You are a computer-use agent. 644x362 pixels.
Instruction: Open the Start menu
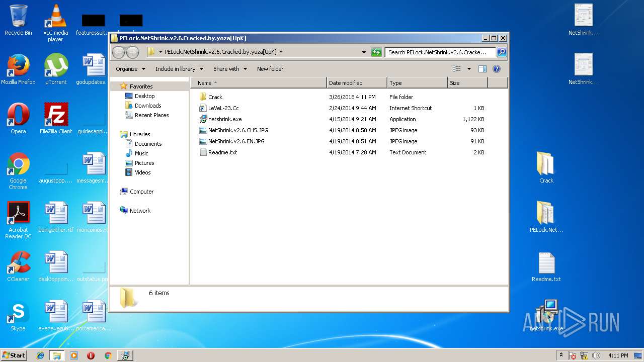pyautogui.click(x=14, y=355)
